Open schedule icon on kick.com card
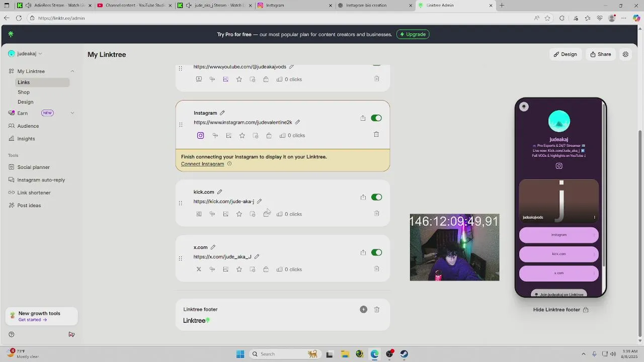 [x=253, y=214]
